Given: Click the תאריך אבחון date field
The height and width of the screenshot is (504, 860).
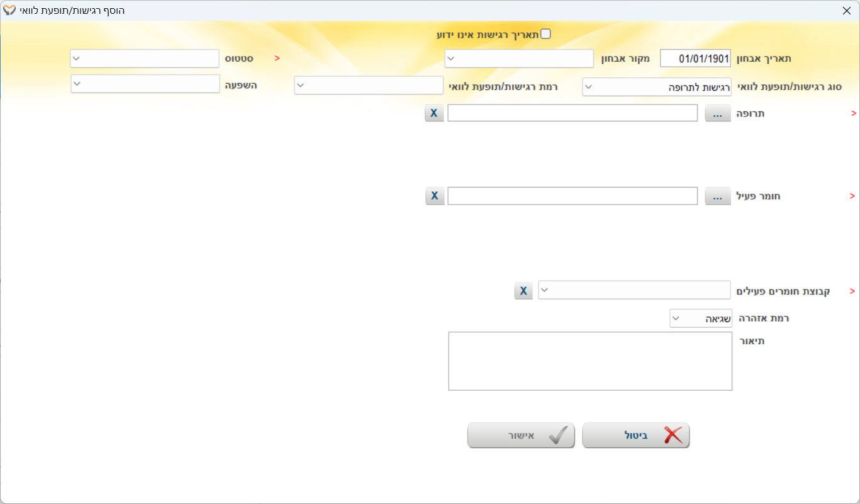Looking at the screenshot, I should pyautogui.click(x=695, y=59).
